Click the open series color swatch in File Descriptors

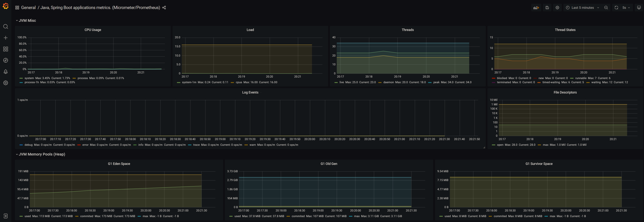[x=494, y=145]
